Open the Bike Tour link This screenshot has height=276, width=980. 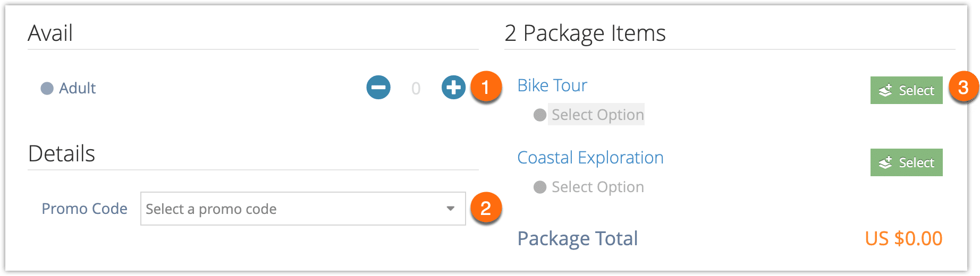552,85
